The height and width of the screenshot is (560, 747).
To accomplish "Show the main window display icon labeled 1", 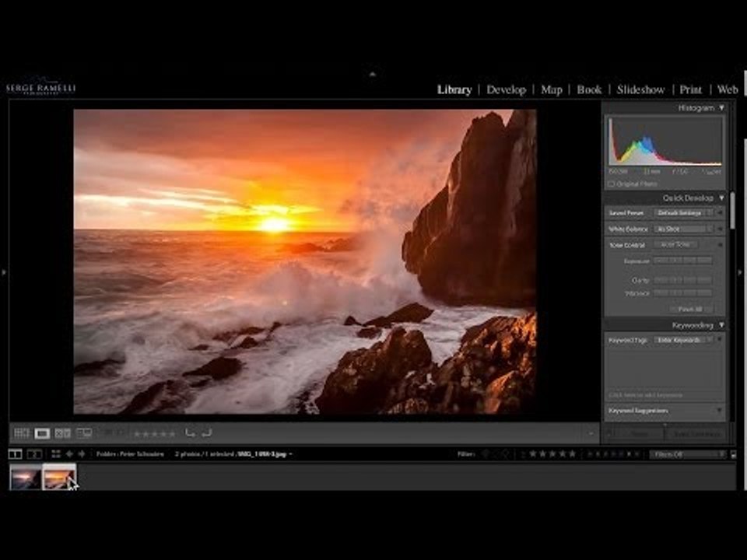I will point(16,453).
